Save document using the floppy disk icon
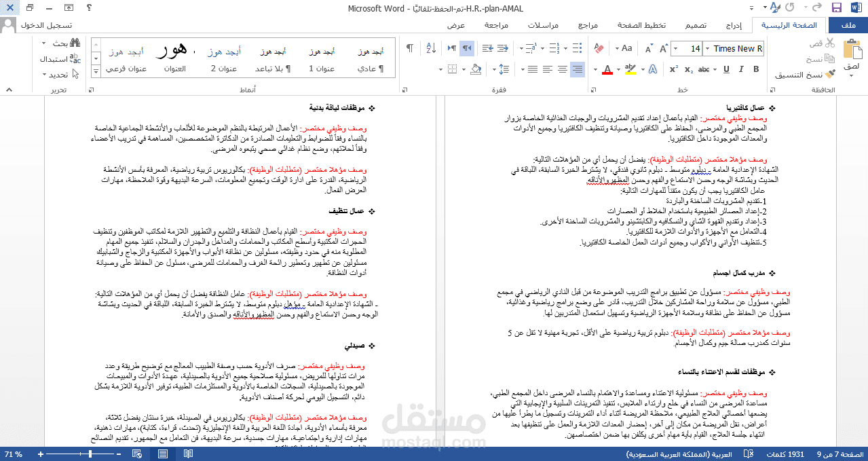 [836, 7]
